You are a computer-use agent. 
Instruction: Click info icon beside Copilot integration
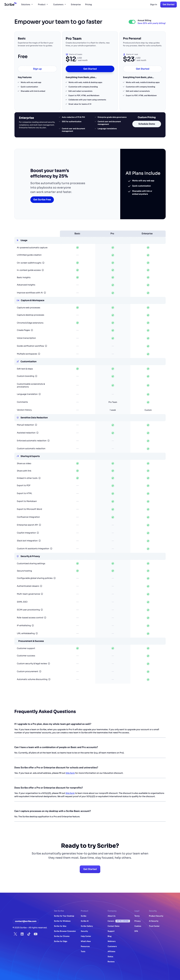[x=38, y=533]
